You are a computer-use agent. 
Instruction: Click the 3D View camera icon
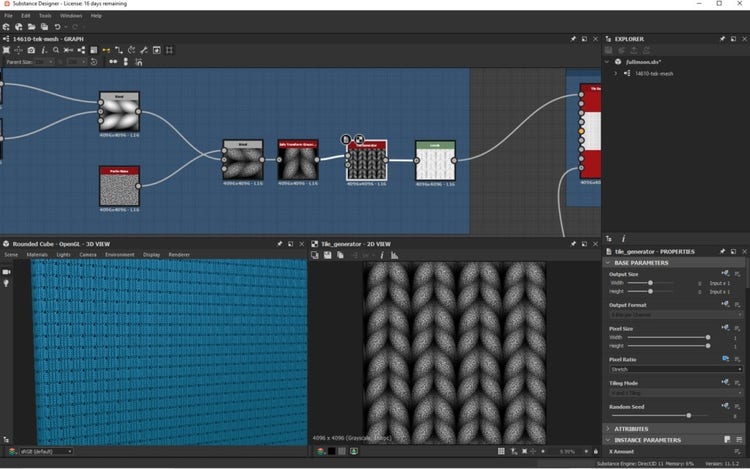point(6,272)
